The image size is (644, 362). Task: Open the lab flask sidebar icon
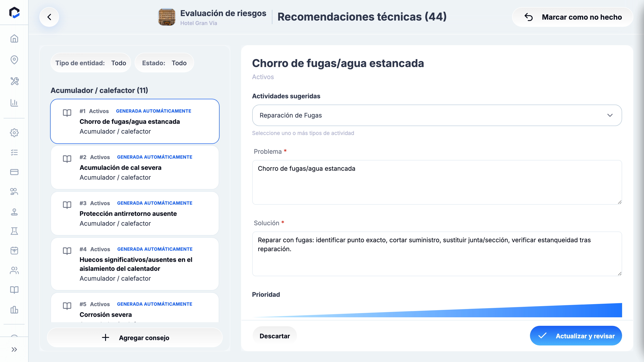point(14,231)
